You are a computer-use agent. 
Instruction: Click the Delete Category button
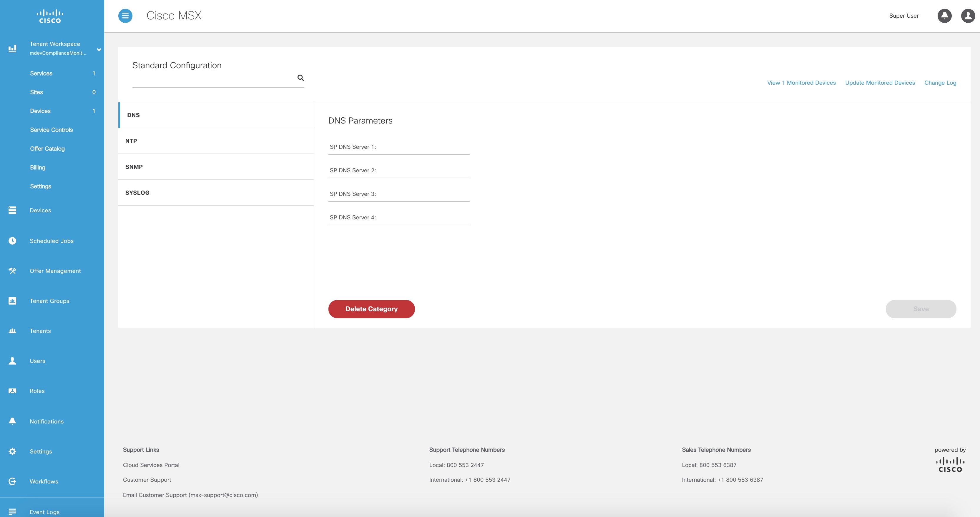tap(371, 309)
